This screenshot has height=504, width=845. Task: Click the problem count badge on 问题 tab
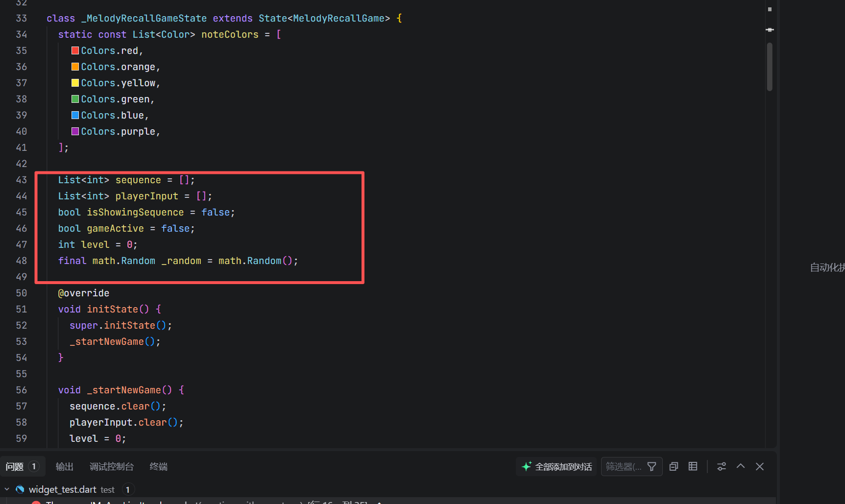tap(34, 467)
